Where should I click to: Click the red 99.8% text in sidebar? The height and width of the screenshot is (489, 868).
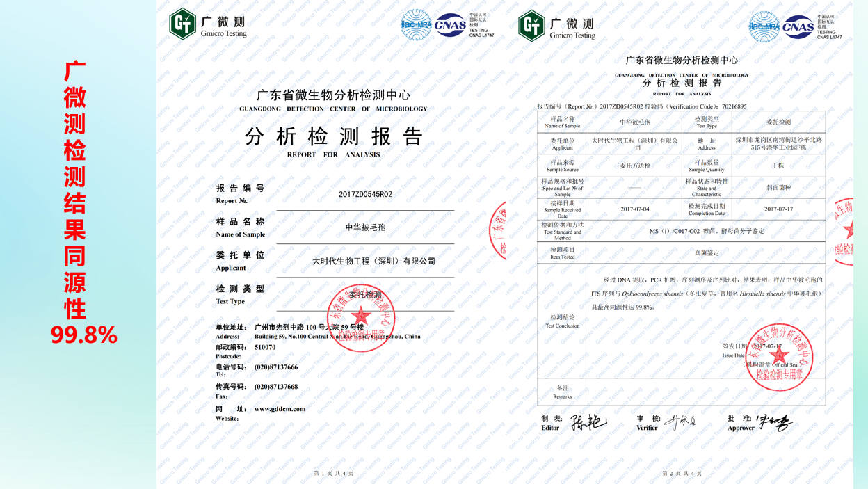(84, 335)
